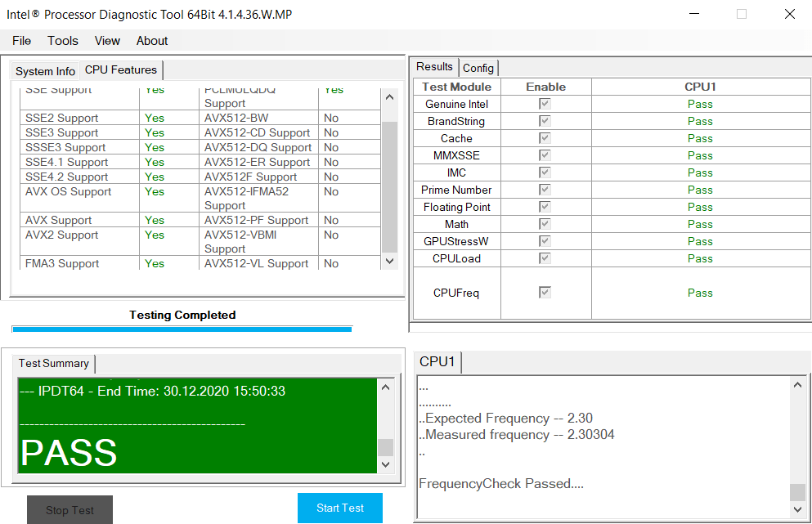Click the blue testing progress bar
This screenshot has height=524, width=812.
(182, 329)
